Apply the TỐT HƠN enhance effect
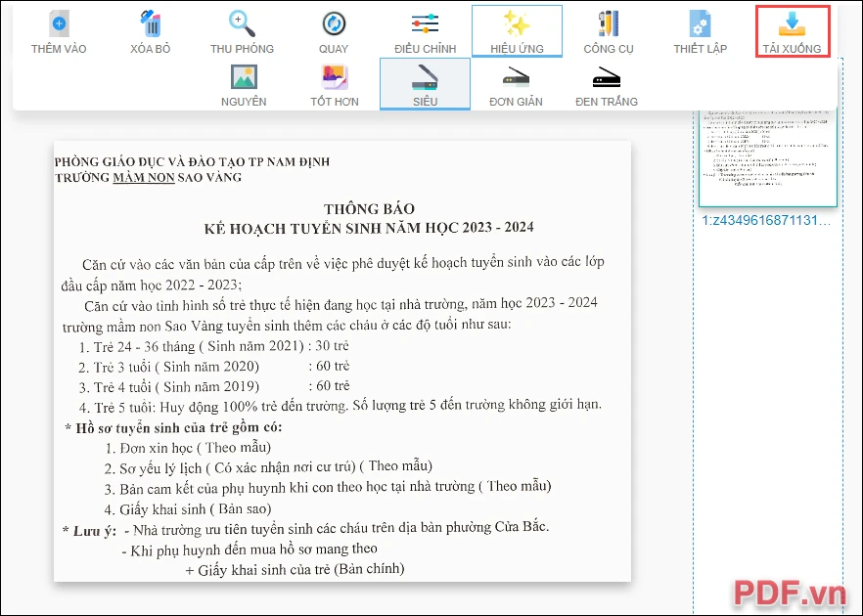This screenshot has height=616, width=863. (x=335, y=85)
